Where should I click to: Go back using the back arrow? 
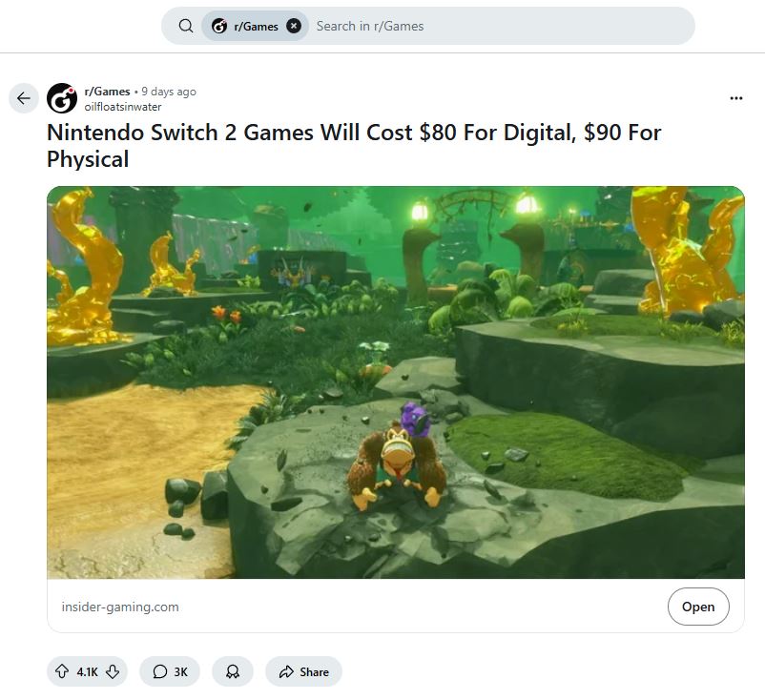pos(24,98)
